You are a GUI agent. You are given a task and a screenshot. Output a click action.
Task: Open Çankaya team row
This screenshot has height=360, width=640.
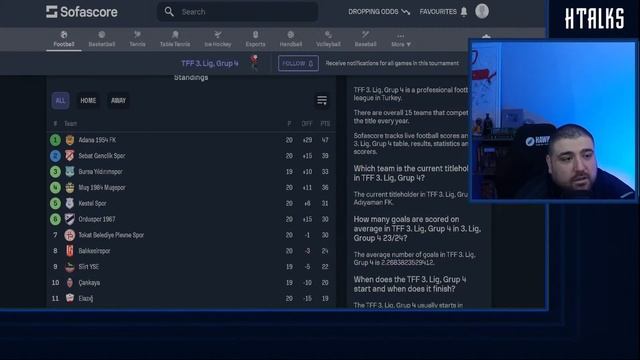click(x=191, y=283)
